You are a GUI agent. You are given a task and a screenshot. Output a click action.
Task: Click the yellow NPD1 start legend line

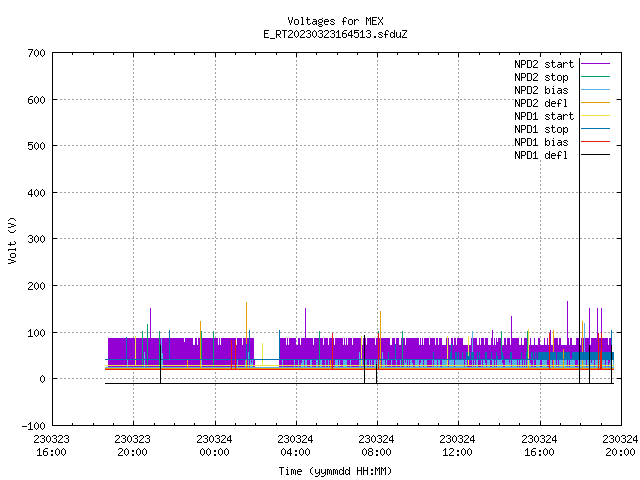(596, 116)
